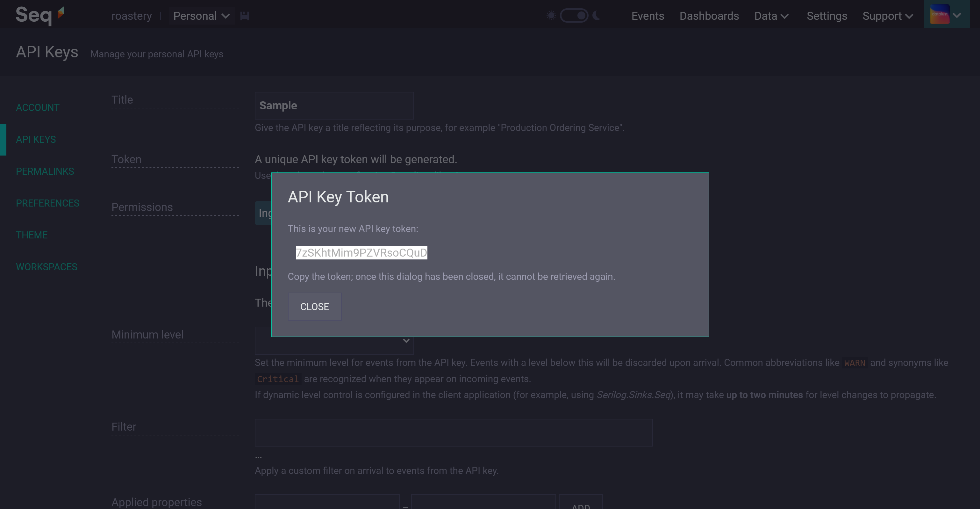The image size is (980, 509).
Task: Click the roastery instance name
Action: tap(131, 16)
